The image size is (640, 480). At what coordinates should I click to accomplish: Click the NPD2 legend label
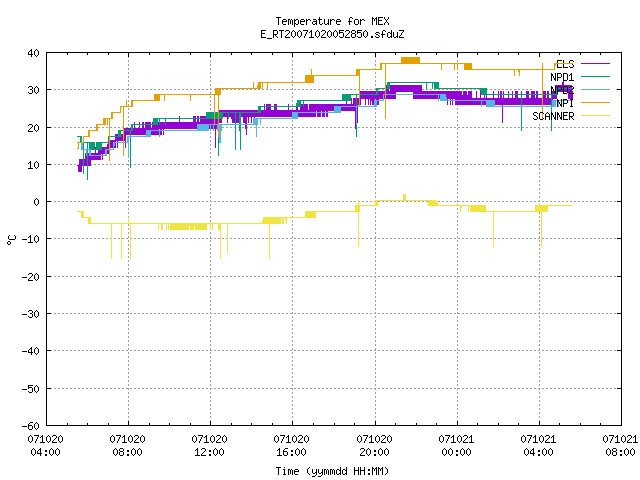coord(562,90)
